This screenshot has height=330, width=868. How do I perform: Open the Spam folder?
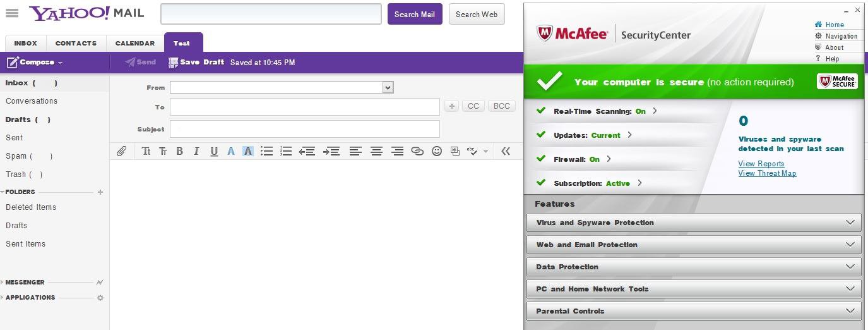(x=29, y=156)
